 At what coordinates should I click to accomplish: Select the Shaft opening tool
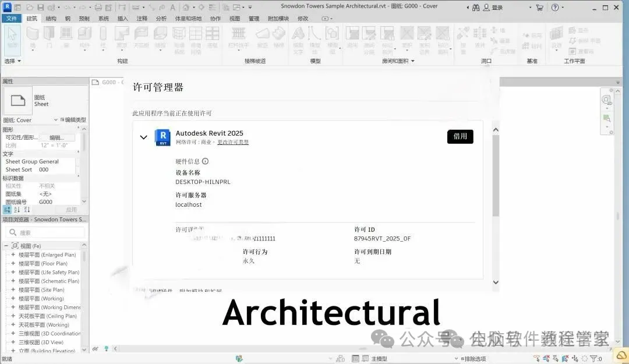click(480, 37)
